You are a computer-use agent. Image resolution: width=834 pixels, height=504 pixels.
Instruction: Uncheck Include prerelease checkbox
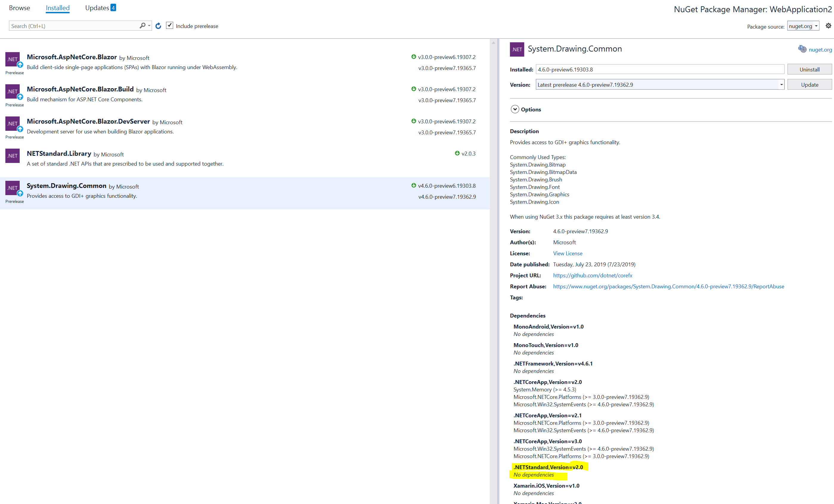(x=170, y=26)
